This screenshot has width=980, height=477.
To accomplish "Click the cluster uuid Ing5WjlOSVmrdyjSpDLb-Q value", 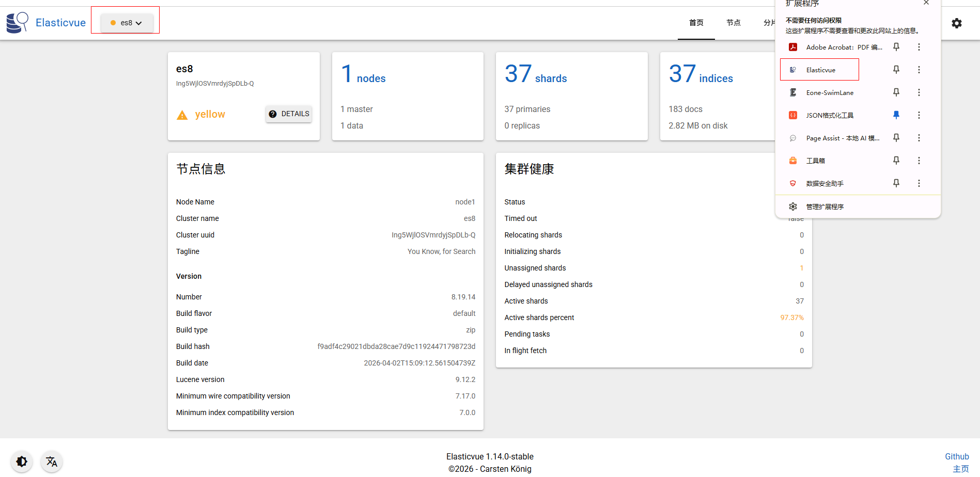I will (x=433, y=235).
